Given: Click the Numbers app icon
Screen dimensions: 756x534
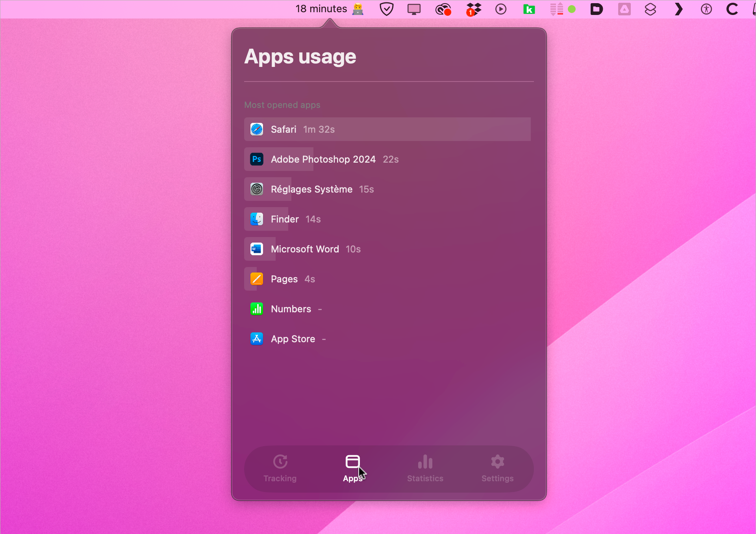Looking at the screenshot, I should pos(257,309).
